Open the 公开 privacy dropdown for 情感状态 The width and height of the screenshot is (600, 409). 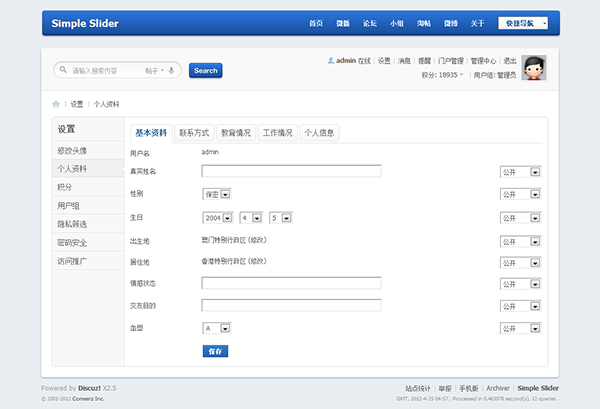click(520, 284)
